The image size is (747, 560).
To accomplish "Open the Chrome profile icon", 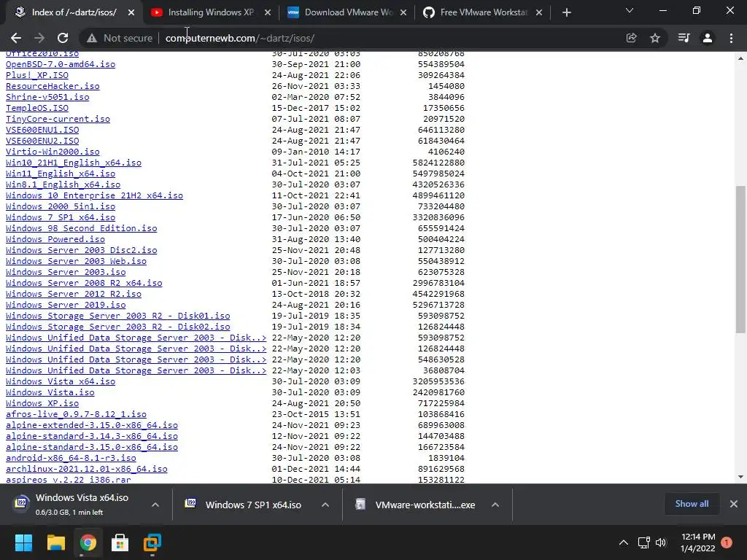I will pyautogui.click(x=708, y=38).
